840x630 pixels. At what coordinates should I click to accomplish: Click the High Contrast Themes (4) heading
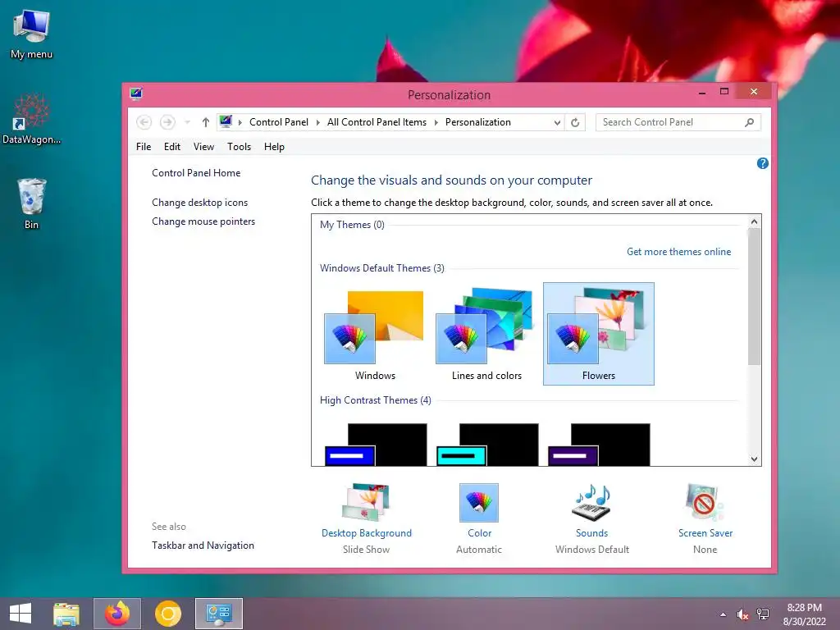(375, 400)
